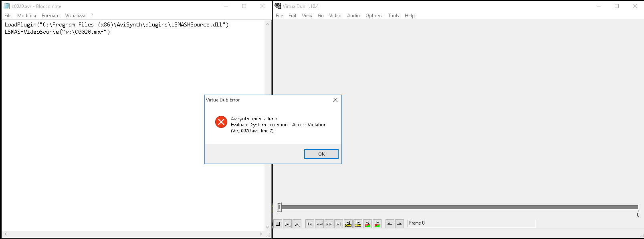
Task: Click the 'VirtualDub 1.10.4' window title
Action: click(x=301, y=6)
